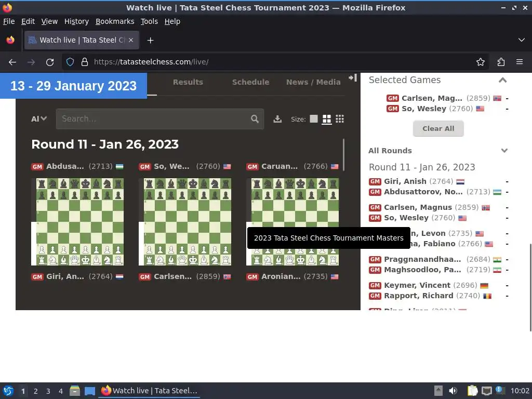Open the clipboard tray icon

tap(473, 391)
